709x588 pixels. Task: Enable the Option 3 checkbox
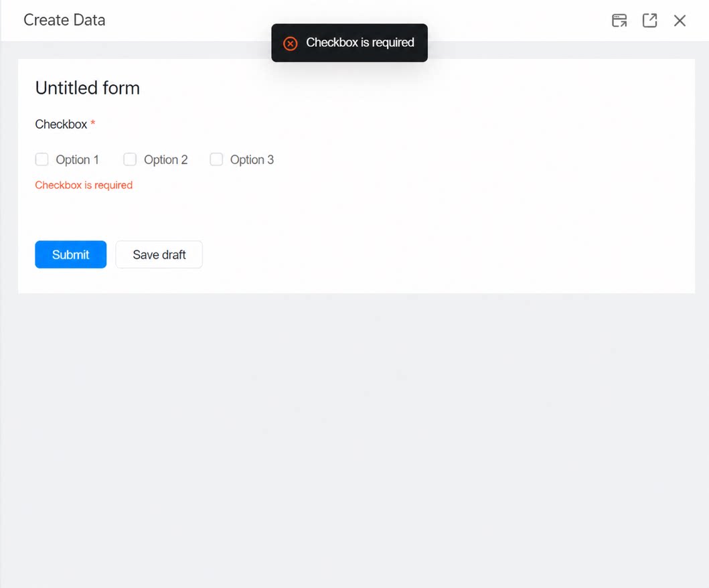tap(216, 159)
